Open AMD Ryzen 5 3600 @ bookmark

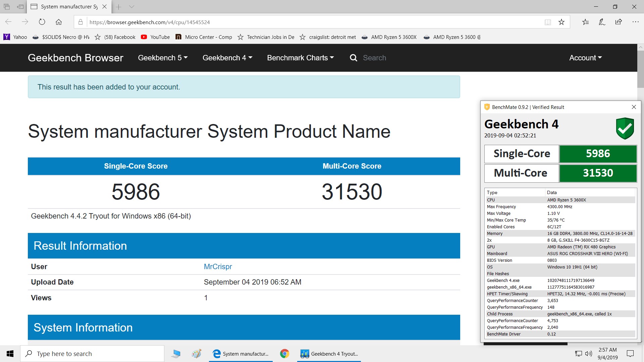click(452, 37)
